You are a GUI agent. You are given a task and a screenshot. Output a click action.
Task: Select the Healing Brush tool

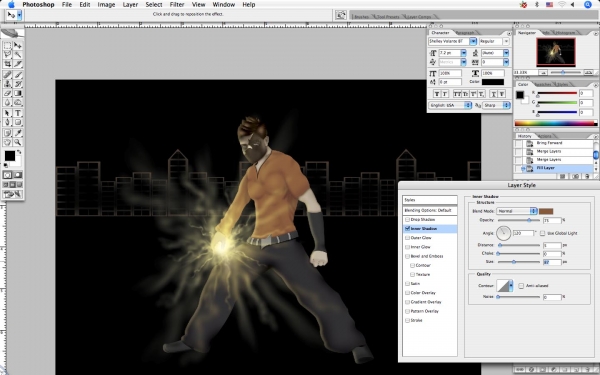7,75
